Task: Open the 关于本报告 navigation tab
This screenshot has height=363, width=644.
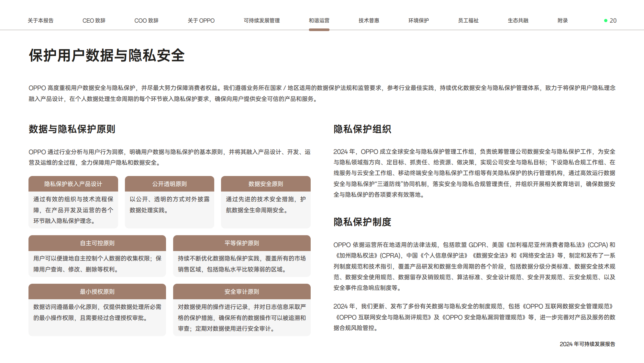Action: (40, 20)
